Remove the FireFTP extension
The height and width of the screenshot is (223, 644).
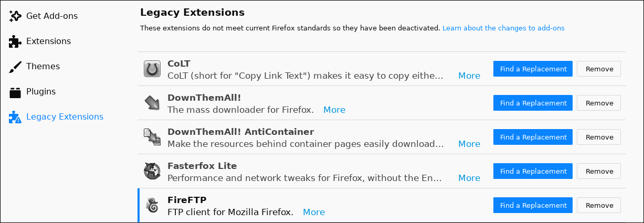599,205
